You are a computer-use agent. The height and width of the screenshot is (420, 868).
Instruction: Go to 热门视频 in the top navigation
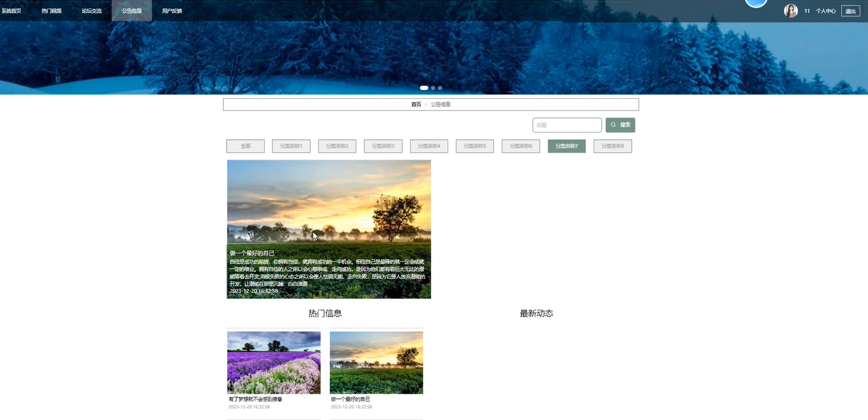[x=52, y=11]
